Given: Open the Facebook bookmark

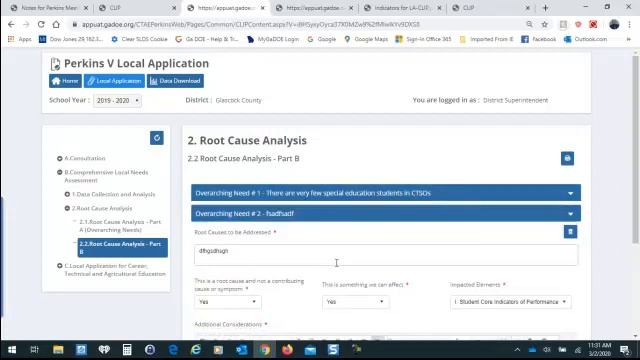Looking at the screenshot, I should pyautogui.click(x=539, y=39).
